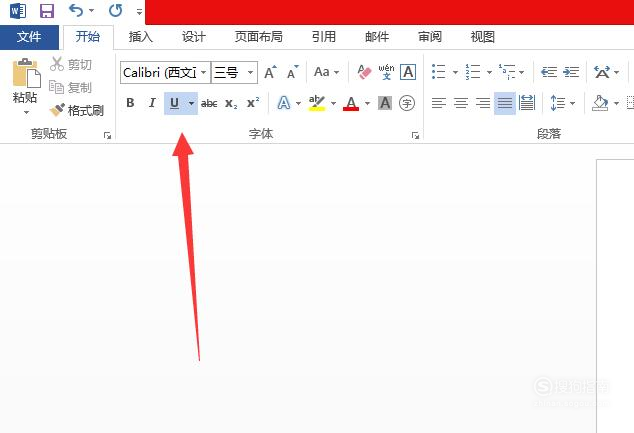The width and height of the screenshot is (634, 433).
Task: Click the 三号 font size field
Action: [228, 73]
